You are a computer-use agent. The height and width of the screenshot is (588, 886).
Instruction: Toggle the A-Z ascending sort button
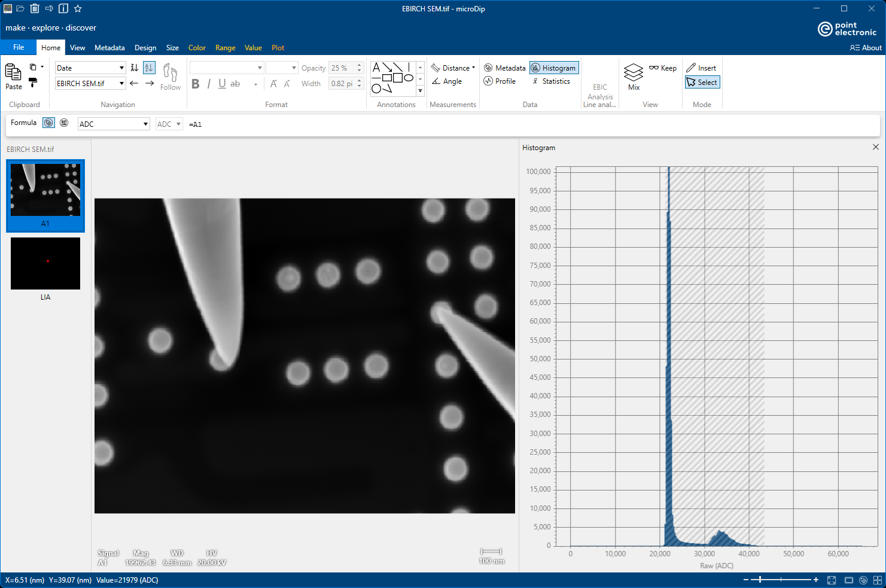point(149,68)
